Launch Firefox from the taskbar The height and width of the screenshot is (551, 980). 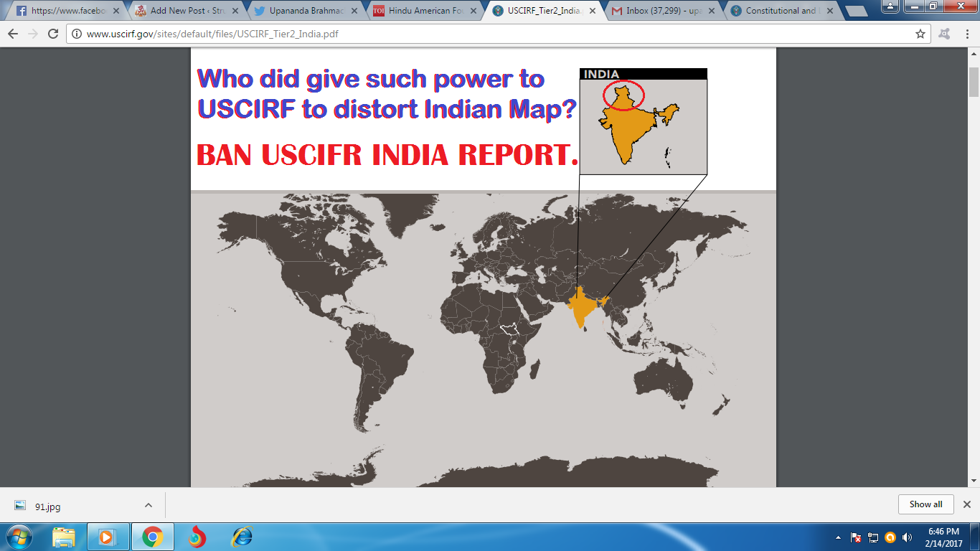[x=197, y=537]
